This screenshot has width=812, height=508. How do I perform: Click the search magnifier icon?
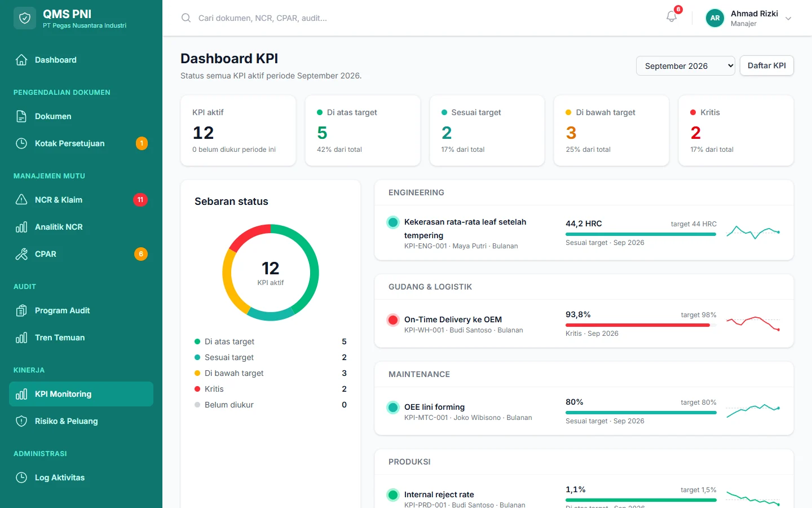coord(186,18)
